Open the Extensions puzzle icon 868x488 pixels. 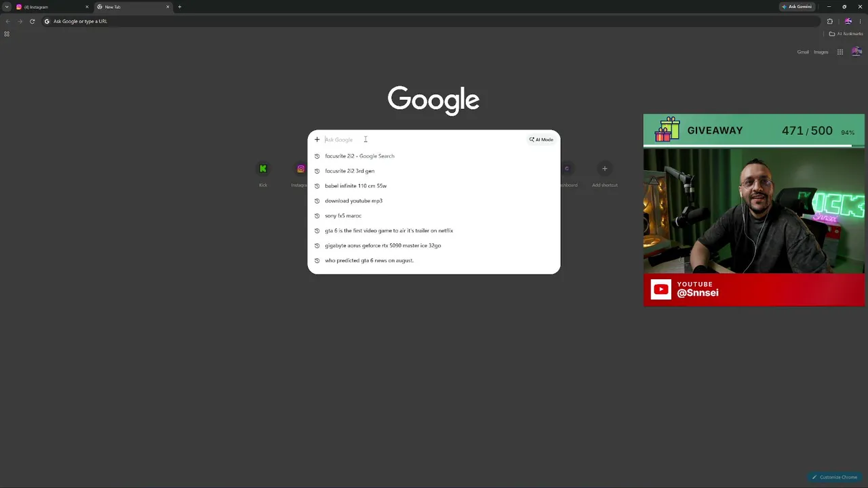[829, 21]
